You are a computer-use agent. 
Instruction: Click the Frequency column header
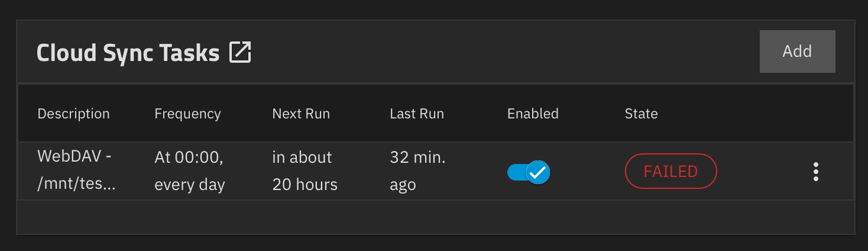tap(187, 114)
